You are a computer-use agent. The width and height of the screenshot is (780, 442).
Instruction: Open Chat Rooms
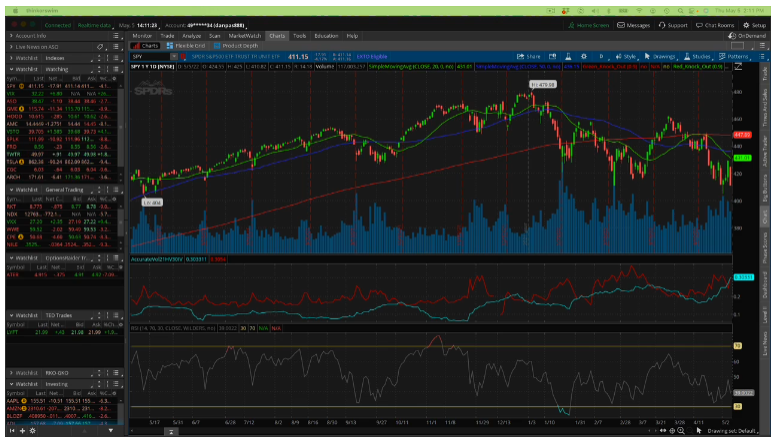click(x=715, y=25)
